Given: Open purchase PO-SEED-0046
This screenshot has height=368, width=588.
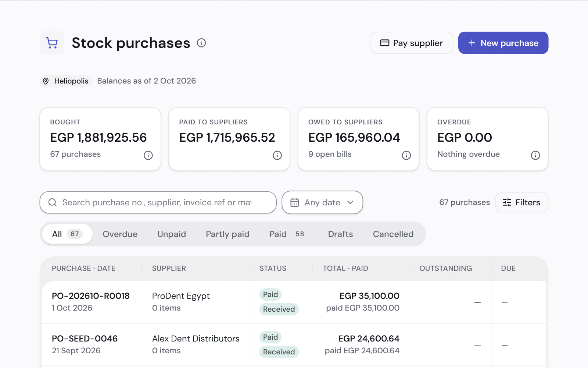Looking at the screenshot, I should tap(85, 339).
